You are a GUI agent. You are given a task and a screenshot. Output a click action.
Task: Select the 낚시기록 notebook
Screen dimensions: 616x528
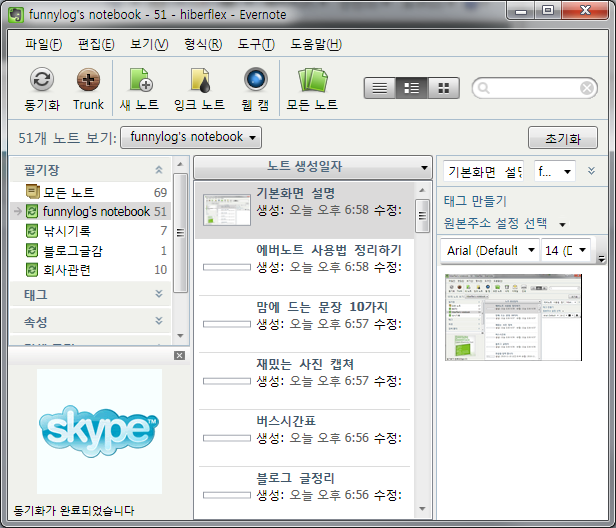click(91, 231)
